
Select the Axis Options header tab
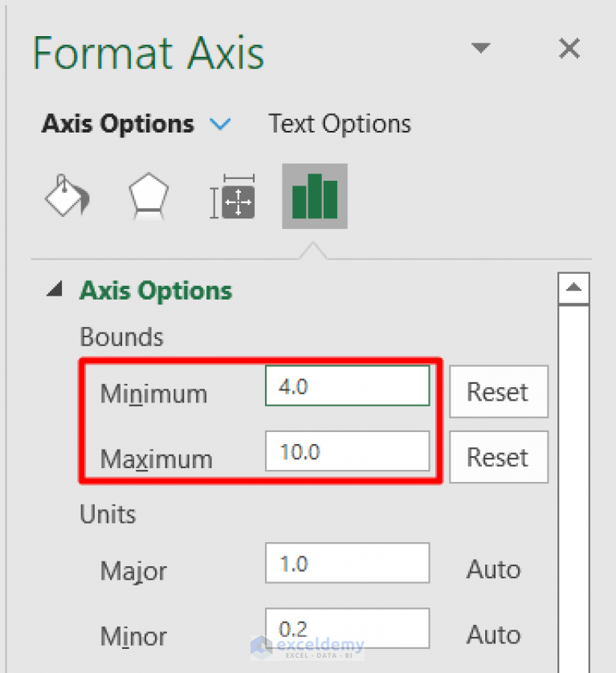point(117,124)
